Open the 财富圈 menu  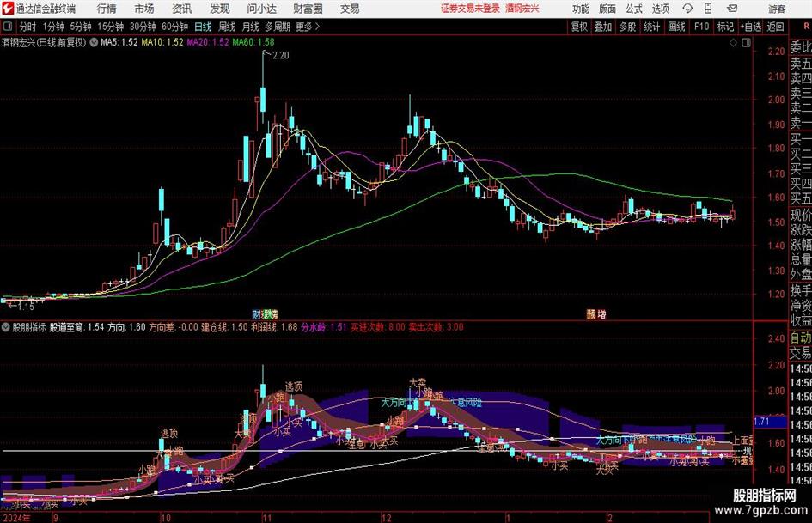pos(308,9)
